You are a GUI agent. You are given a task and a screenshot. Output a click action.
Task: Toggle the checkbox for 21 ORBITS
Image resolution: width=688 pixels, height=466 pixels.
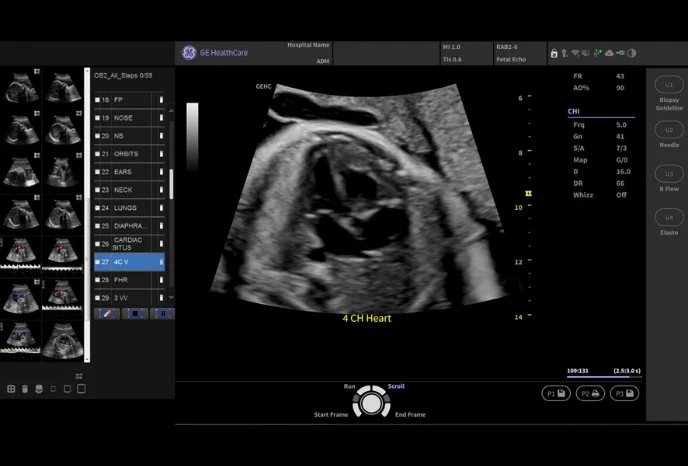click(x=98, y=154)
